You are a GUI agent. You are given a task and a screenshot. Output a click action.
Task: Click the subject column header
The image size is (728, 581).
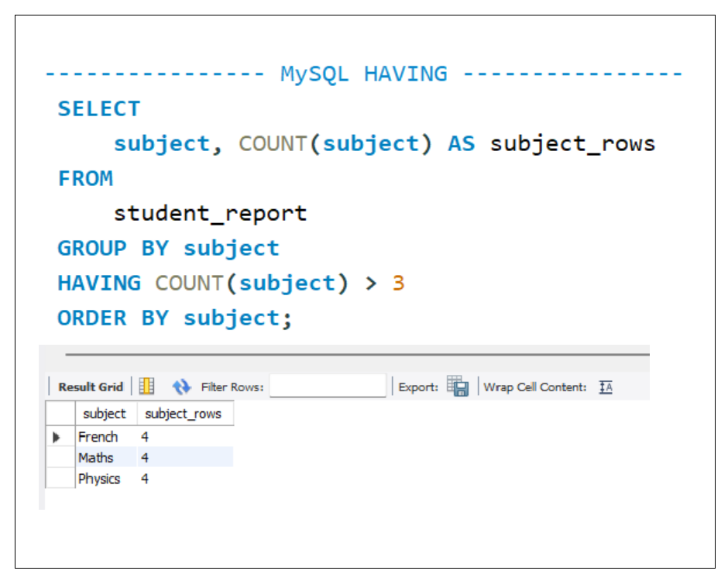point(105,414)
